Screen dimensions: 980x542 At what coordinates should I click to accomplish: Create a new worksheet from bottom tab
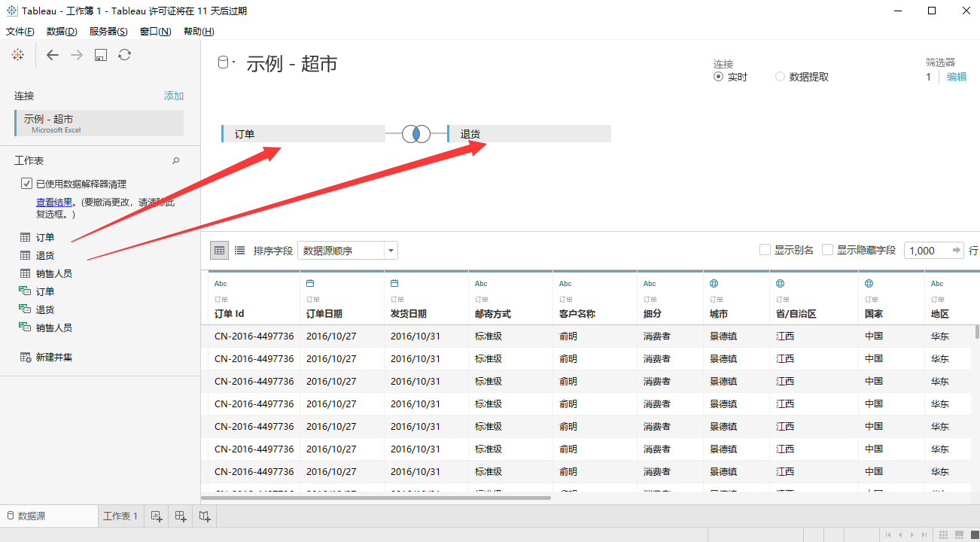point(157,516)
